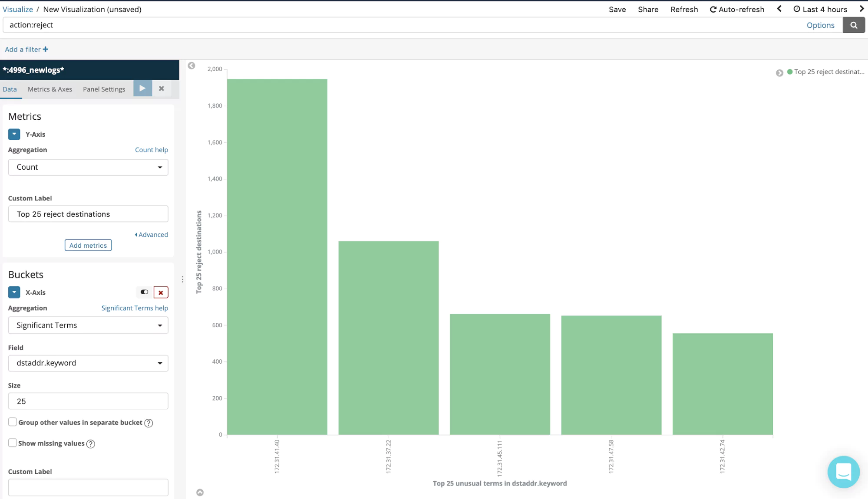Click the empty bucket Custom Label field
The width and height of the screenshot is (868, 499).
[88, 487]
